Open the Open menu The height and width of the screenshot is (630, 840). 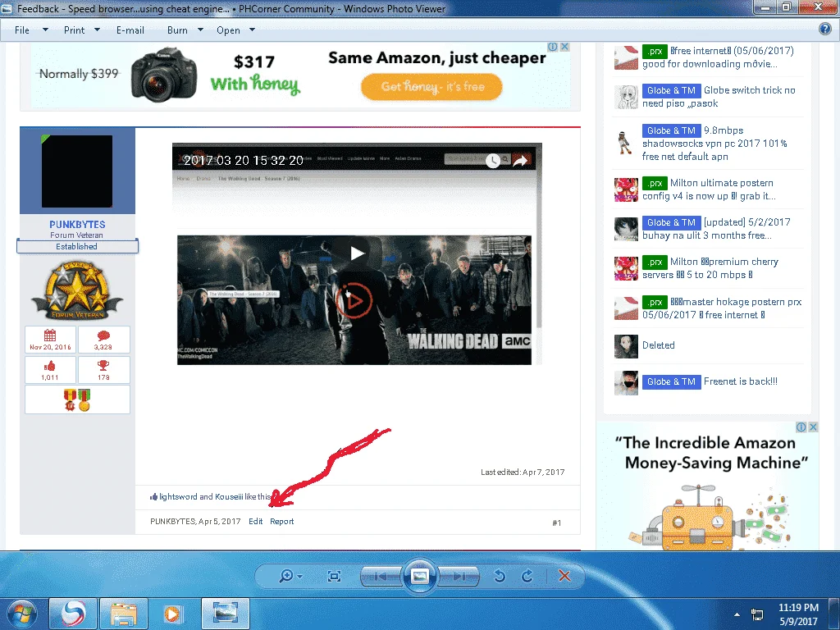point(228,30)
